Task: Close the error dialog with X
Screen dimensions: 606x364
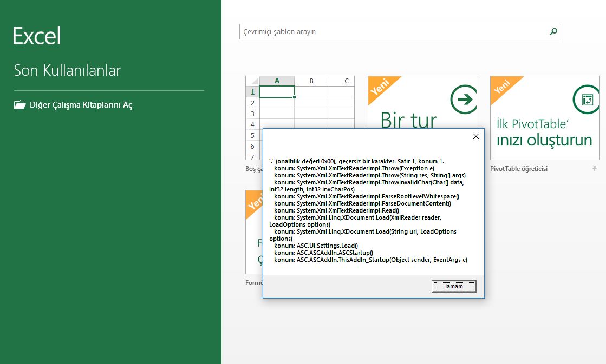Action: point(476,136)
